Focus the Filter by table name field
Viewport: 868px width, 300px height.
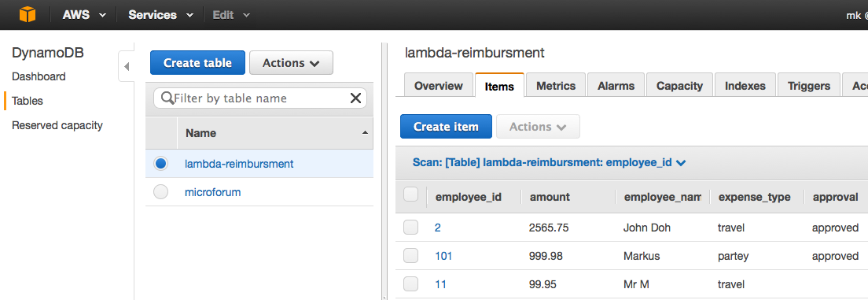(260, 98)
